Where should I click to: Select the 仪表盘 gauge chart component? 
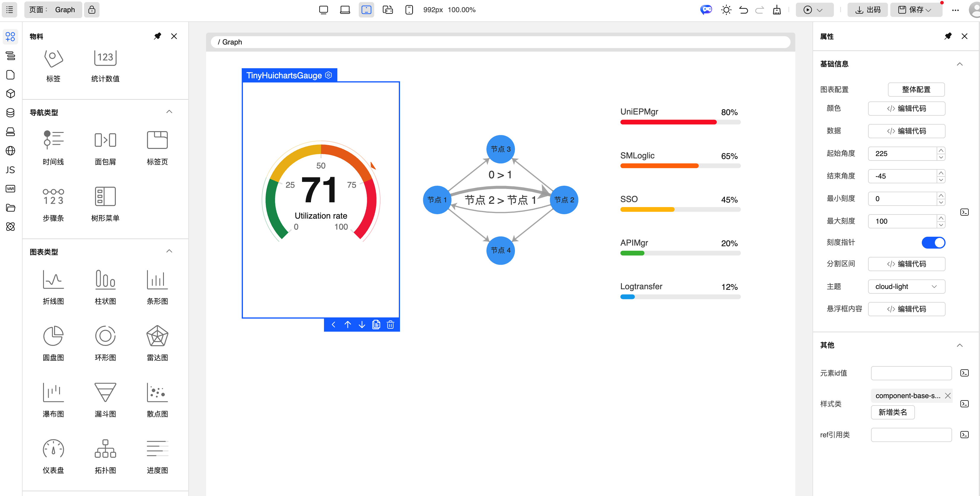53,450
